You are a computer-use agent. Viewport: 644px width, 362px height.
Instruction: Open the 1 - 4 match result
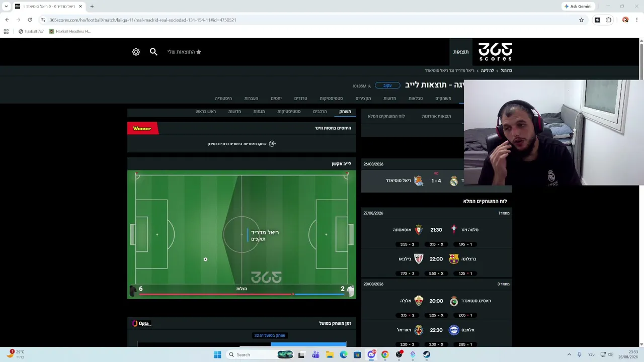click(436, 180)
